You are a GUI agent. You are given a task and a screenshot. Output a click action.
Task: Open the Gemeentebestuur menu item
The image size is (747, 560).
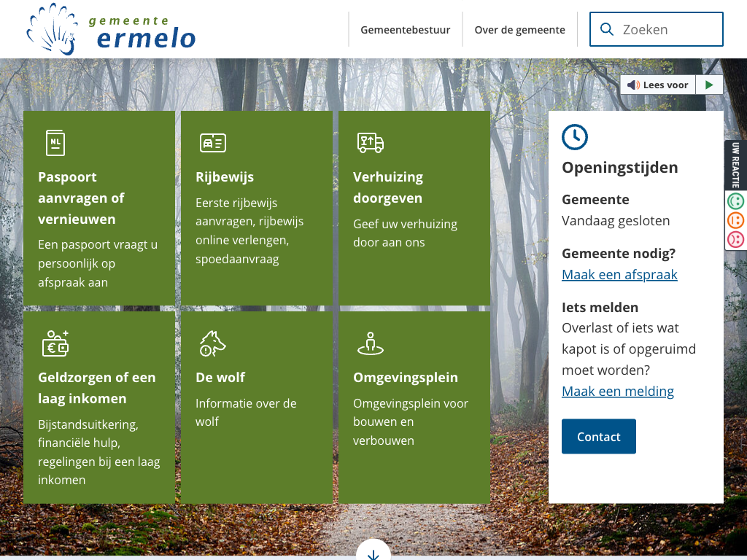[x=406, y=30]
